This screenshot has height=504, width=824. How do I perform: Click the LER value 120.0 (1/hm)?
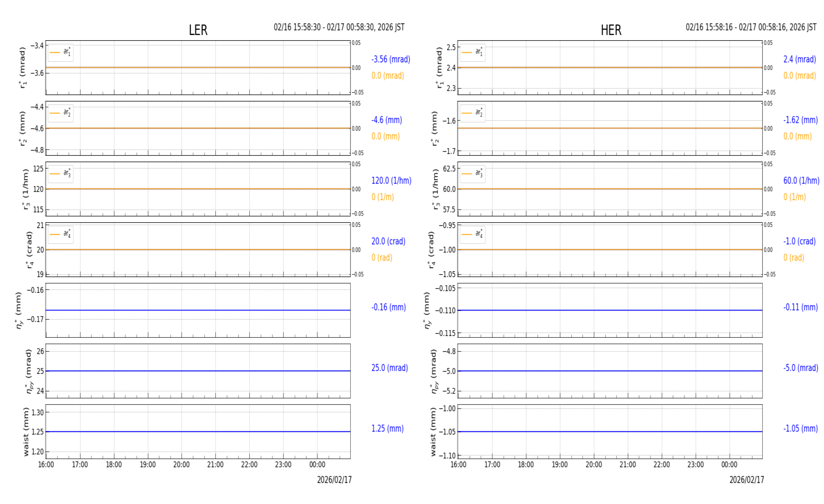pyautogui.click(x=392, y=181)
